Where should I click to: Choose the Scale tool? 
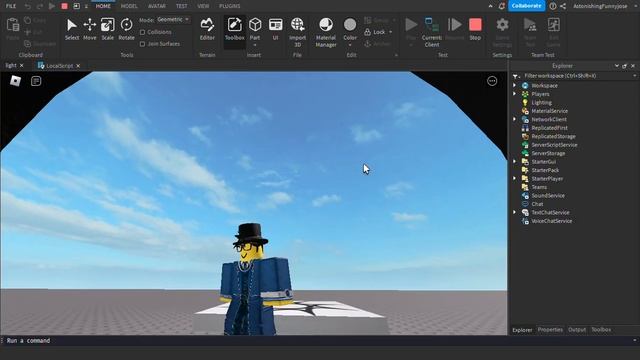[108, 29]
